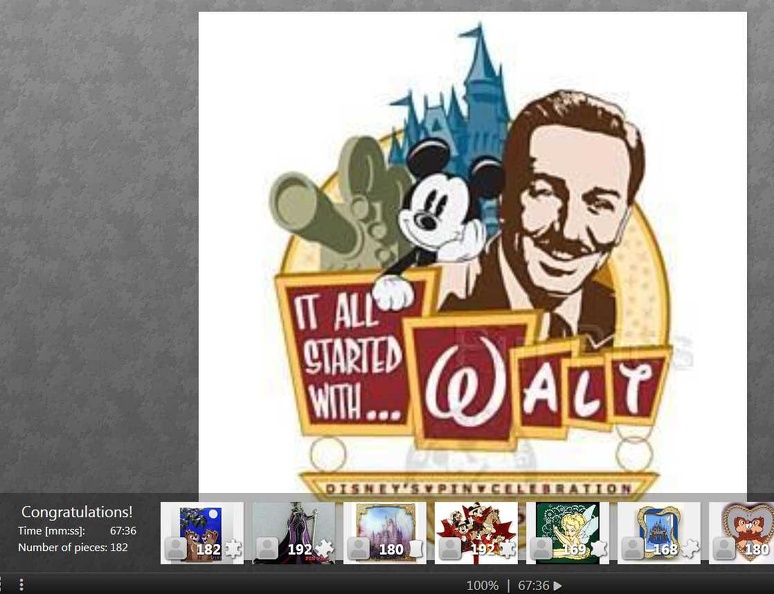Open the three-dot menu in the bottom bar

click(x=21, y=586)
